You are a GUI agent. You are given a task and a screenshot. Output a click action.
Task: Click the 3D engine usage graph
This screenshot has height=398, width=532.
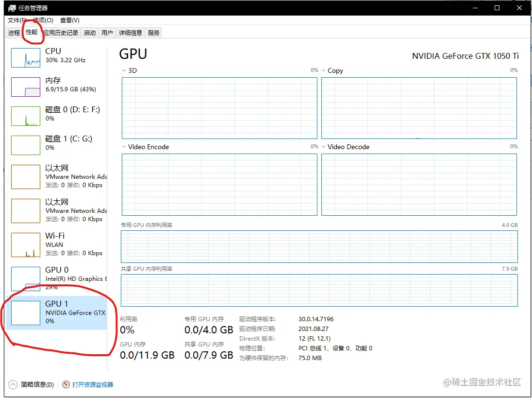click(x=219, y=108)
